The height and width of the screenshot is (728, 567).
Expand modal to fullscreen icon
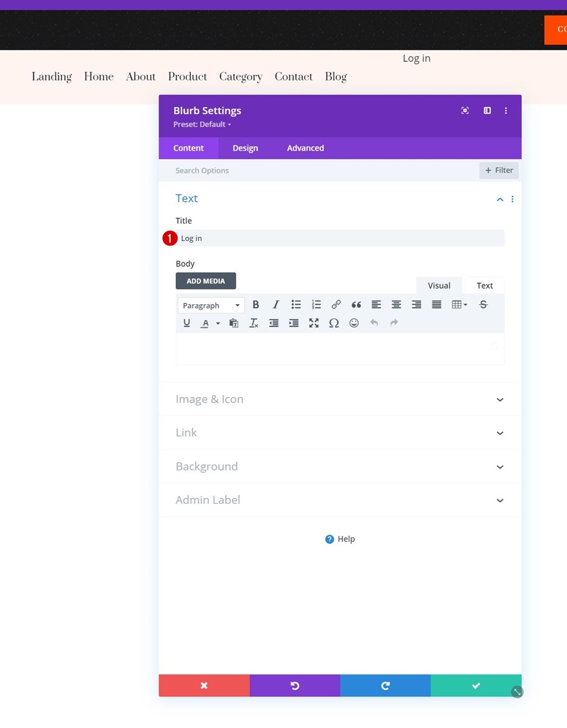[465, 111]
